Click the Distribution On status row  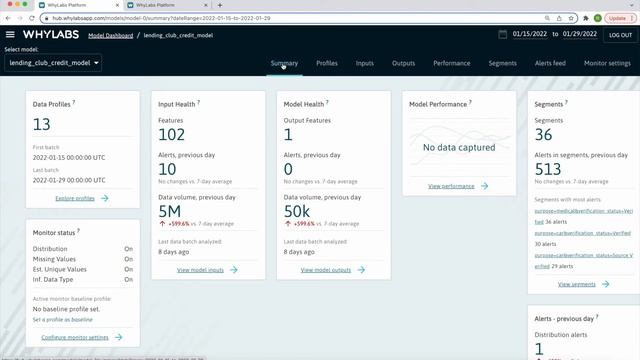[x=83, y=249]
